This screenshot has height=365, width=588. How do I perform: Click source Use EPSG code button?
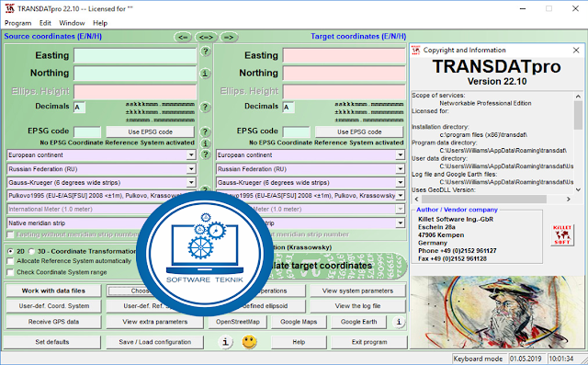tap(150, 131)
